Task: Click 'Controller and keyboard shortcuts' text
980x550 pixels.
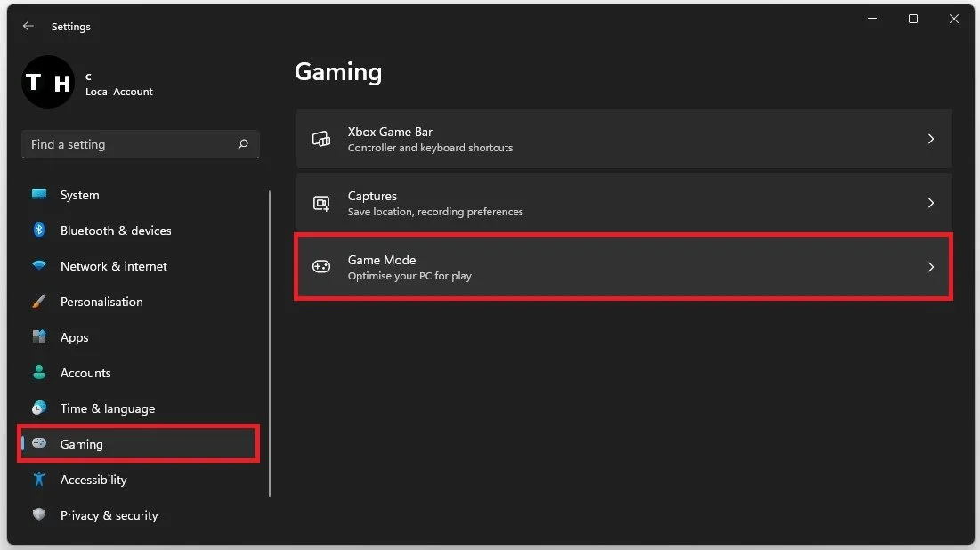Action: point(430,148)
